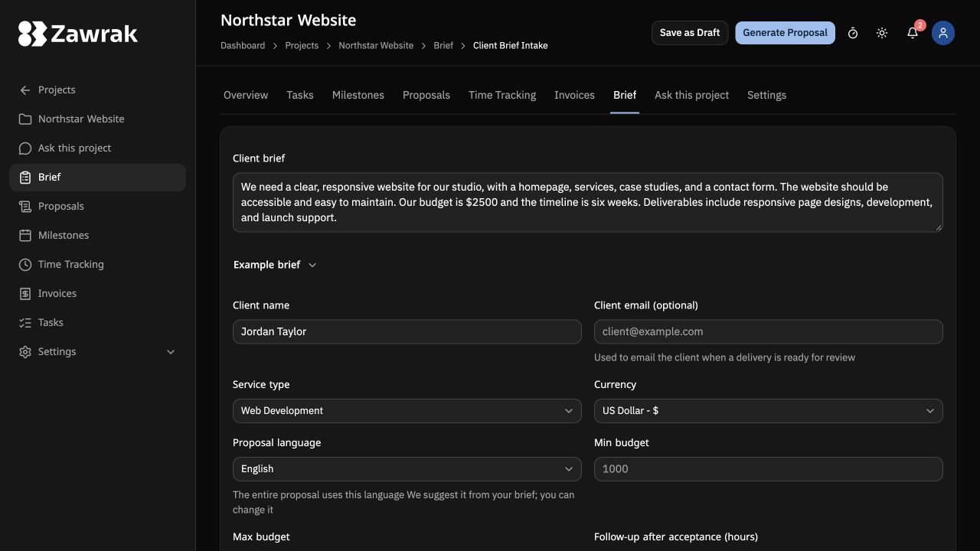Click the chat bubble icon for Ask this project
The image size is (980, 551).
click(x=25, y=148)
